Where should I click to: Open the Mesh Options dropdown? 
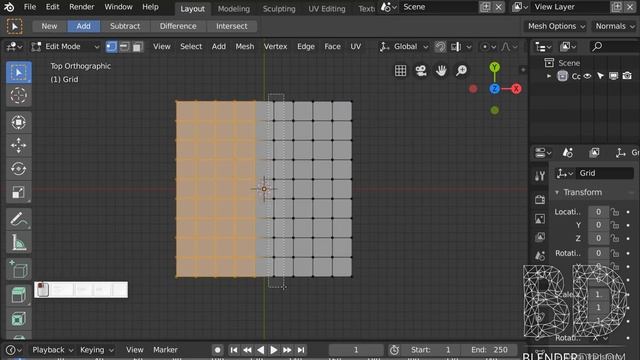point(556,26)
